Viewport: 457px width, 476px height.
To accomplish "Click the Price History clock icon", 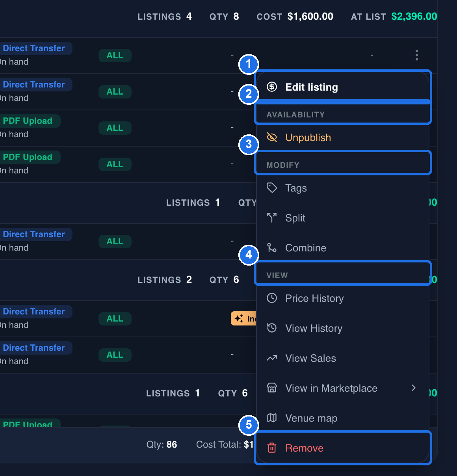I will tap(272, 298).
